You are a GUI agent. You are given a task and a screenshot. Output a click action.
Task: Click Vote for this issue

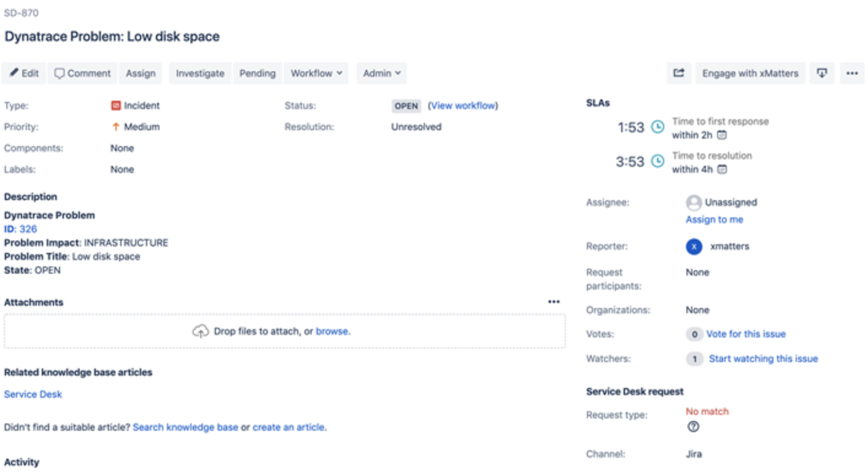pyautogui.click(x=746, y=334)
